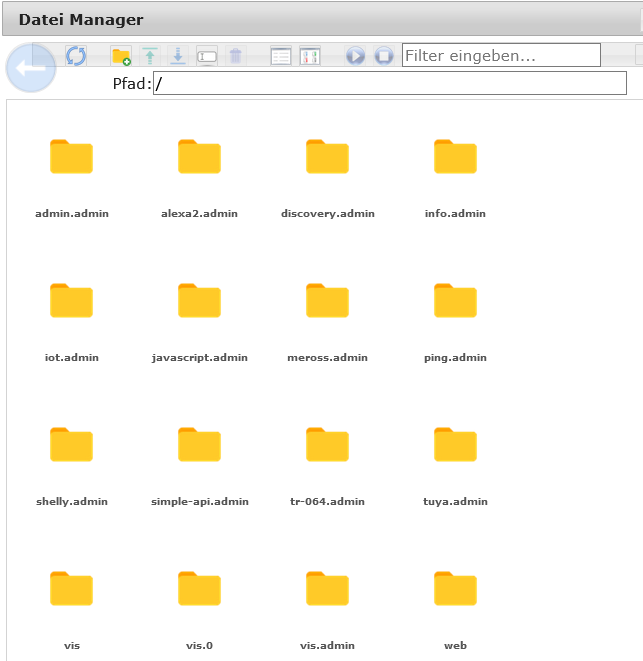Upload a file with the up arrow
643x661 pixels.
click(150, 56)
